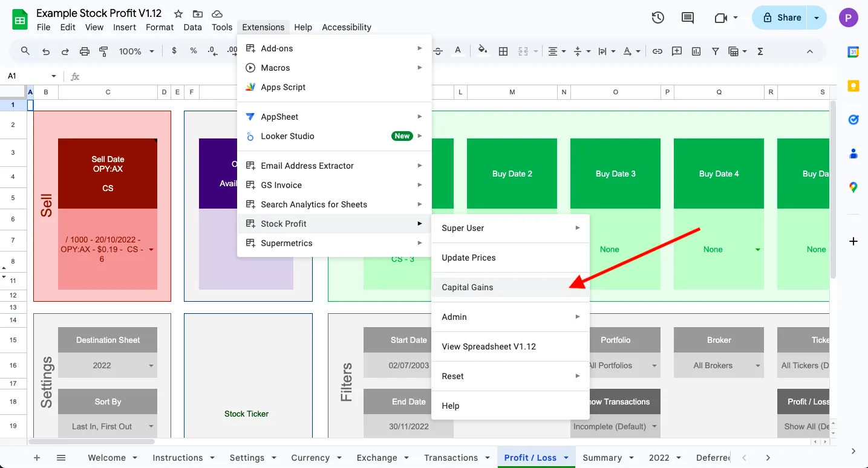This screenshot has width=868, height=468.
Task: Collapse the toolbar with up chevron
Action: click(810, 51)
